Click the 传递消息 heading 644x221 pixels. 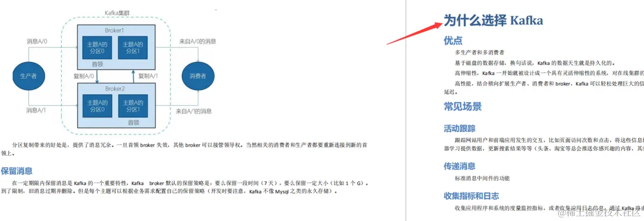[460, 166]
